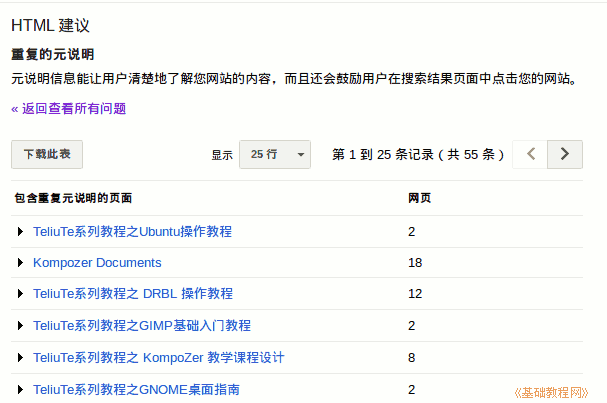Click page count 2 for GNOME桌面指南 row

tap(412, 389)
